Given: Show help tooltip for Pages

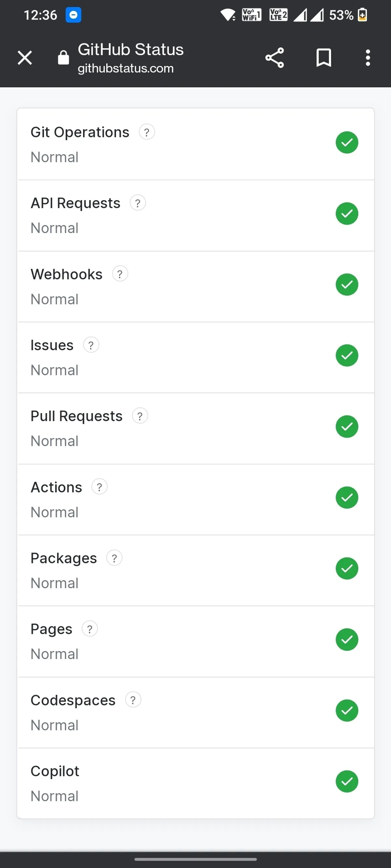Looking at the screenshot, I should tap(89, 629).
